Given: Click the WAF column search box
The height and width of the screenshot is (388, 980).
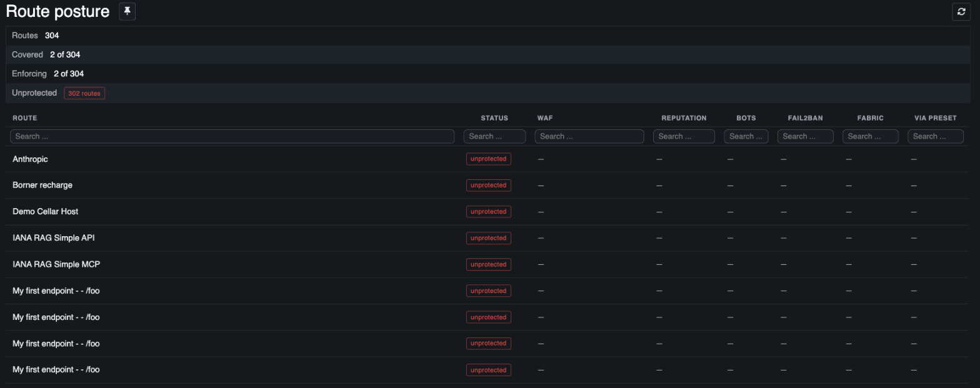Looking at the screenshot, I should 589,136.
